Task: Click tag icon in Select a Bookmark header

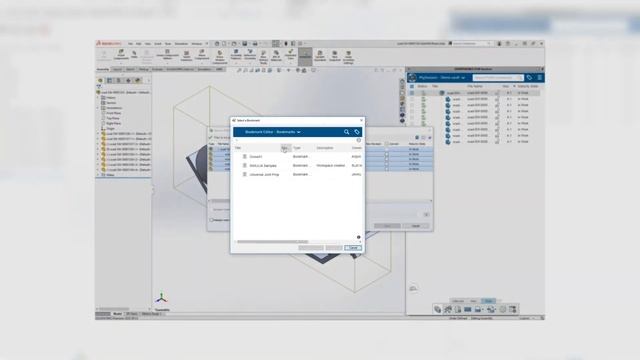Action: (x=357, y=132)
